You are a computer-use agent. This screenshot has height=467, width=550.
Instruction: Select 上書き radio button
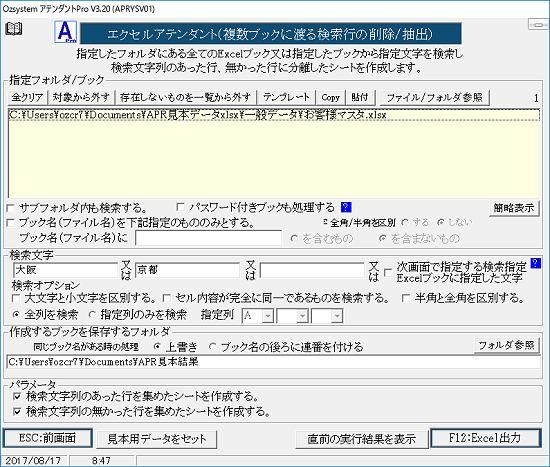click(157, 347)
